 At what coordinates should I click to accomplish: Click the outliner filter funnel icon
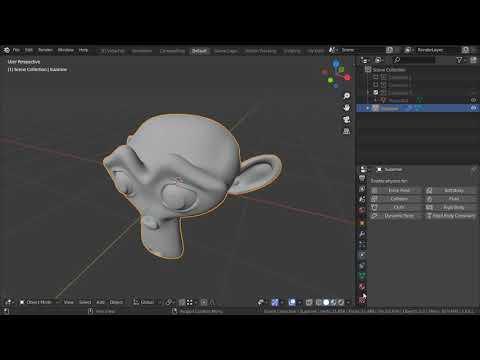tap(459, 60)
